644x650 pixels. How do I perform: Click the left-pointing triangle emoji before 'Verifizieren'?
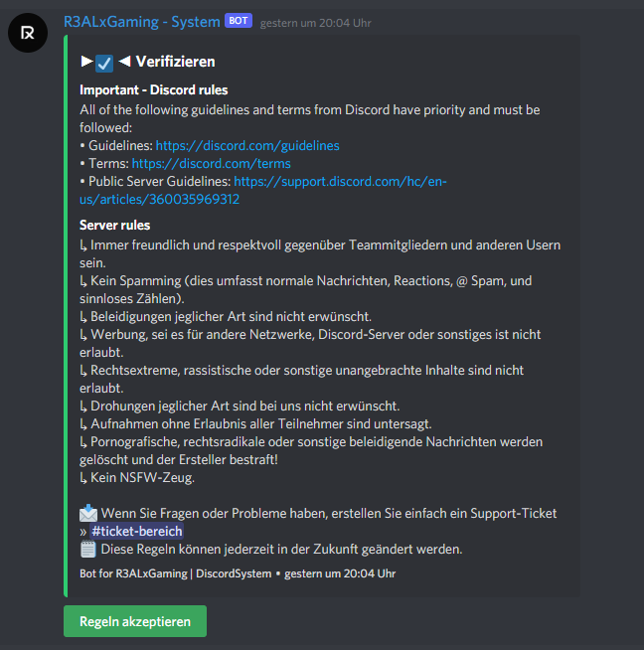coord(124,62)
